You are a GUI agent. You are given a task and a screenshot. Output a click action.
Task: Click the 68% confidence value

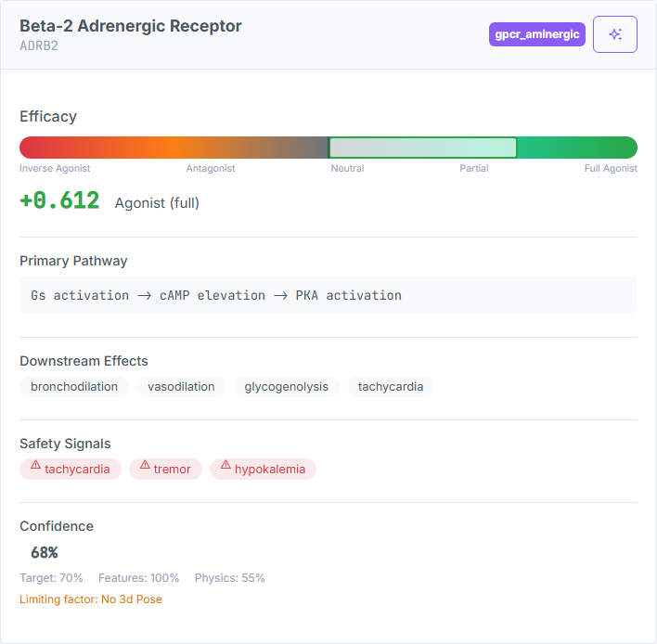coord(45,553)
